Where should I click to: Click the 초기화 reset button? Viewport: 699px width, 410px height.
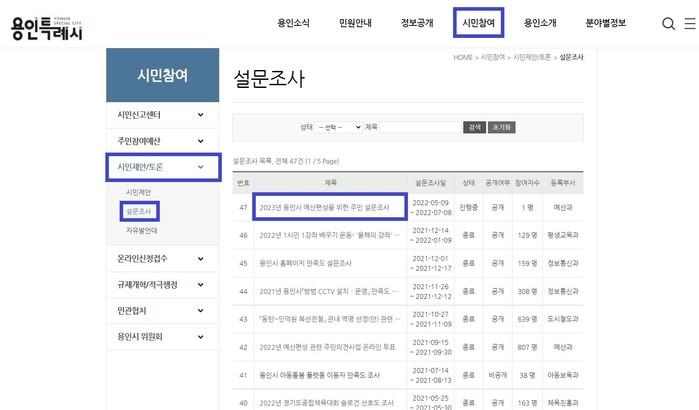[x=502, y=127]
